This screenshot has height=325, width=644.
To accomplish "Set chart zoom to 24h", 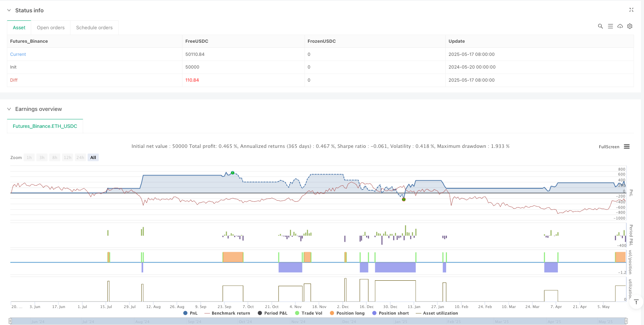I will (80, 157).
